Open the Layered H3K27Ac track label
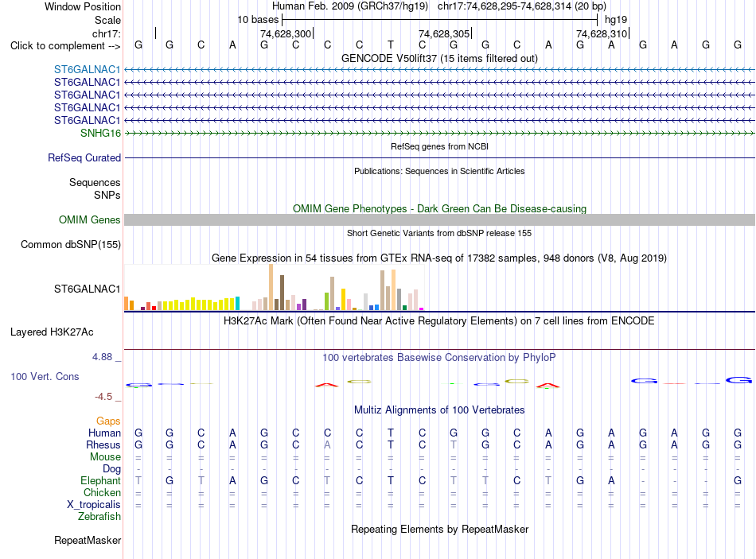This screenshot has height=559, width=756. [52, 332]
